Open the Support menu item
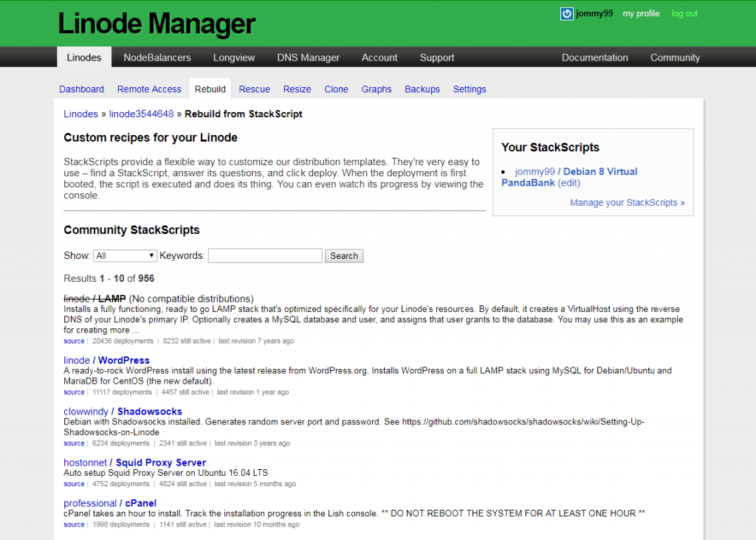This screenshot has height=540, width=756. pos(437,58)
